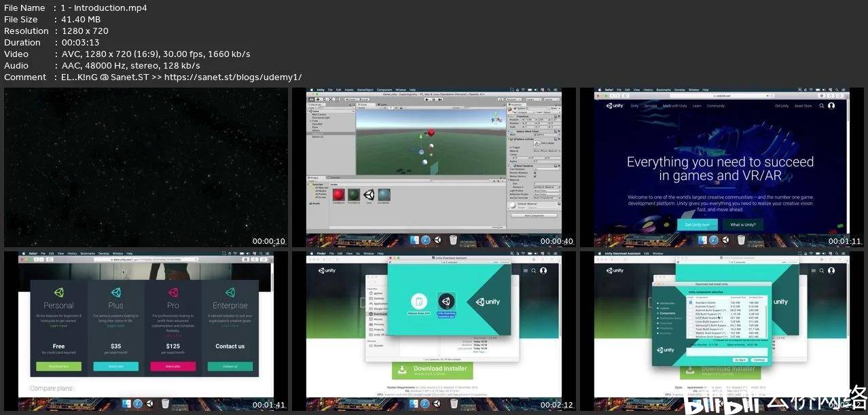868x415 pixels.
Task: Click the unity3d.com address bar in Safari
Action: 721,96
